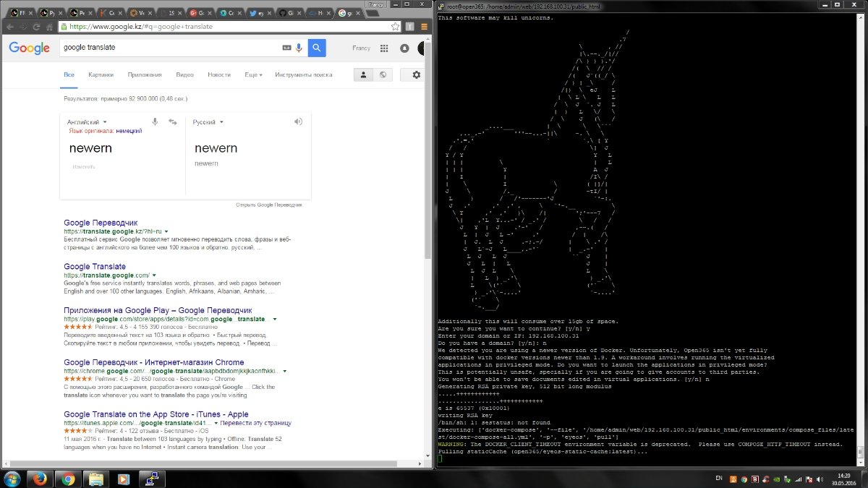Screen dimensions: 868x488
Task: Click EN language indicator in system tray
Action: point(718,479)
